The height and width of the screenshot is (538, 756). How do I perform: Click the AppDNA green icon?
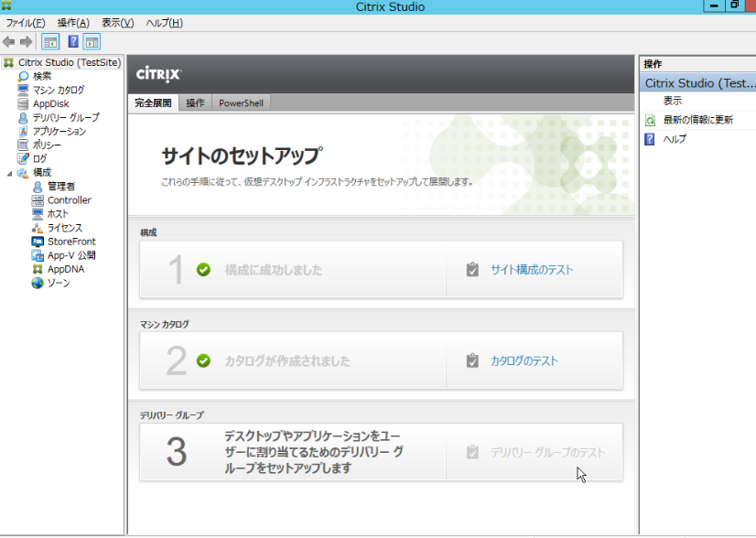38,269
